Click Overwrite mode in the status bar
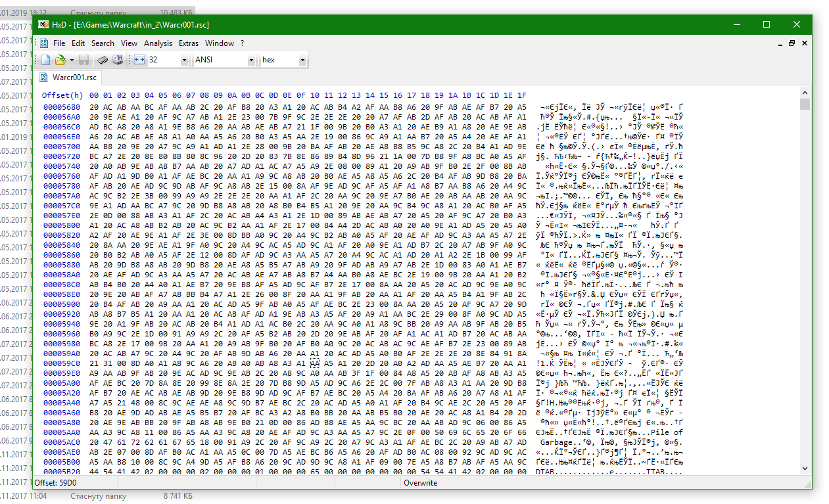Screen dimensions: 829x504 [420, 483]
